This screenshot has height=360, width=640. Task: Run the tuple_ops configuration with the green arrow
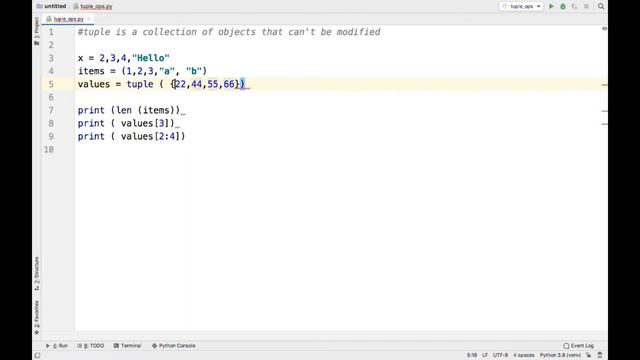coord(551,7)
